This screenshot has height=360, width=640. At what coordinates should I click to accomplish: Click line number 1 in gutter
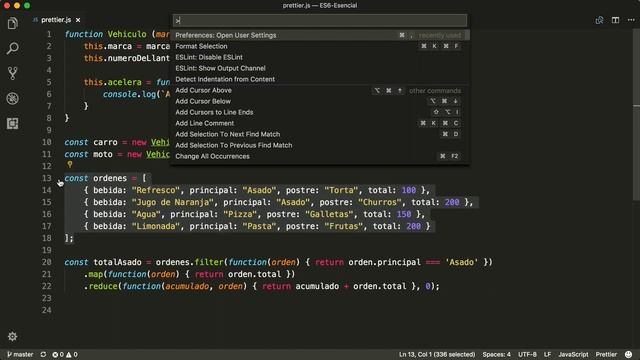49,34
